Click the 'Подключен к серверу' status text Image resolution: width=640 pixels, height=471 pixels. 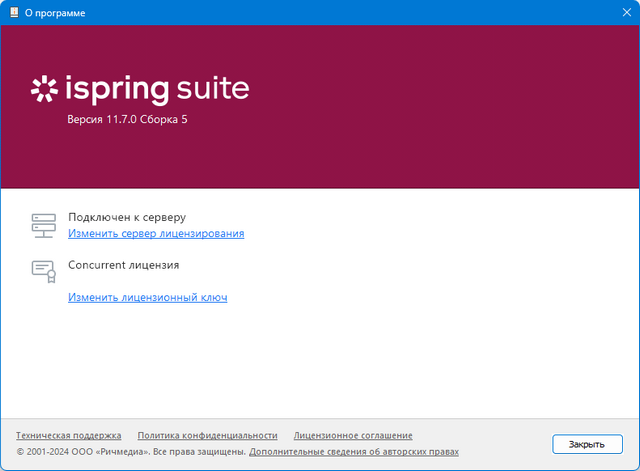127,216
